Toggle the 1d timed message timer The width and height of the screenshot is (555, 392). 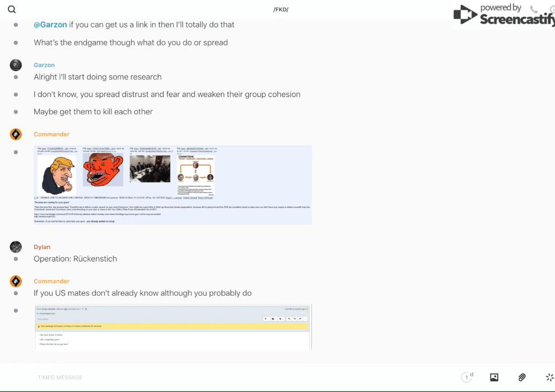(x=467, y=377)
